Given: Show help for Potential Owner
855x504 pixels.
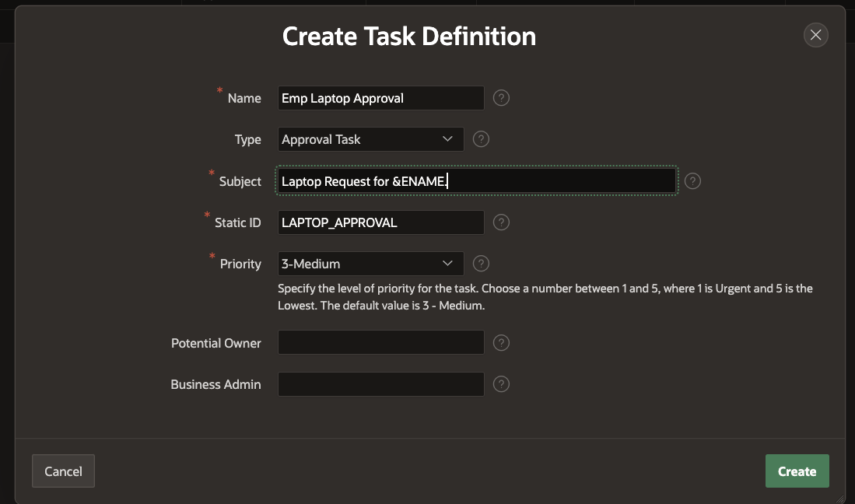Looking at the screenshot, I should (502, 343).
